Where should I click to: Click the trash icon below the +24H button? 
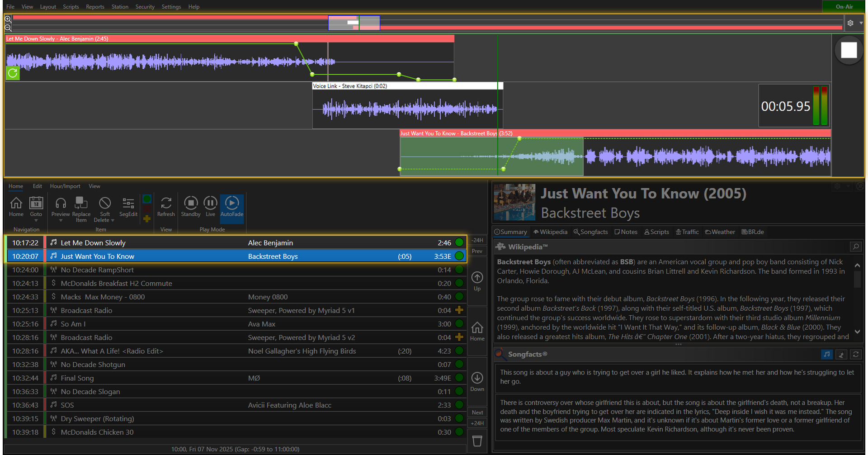point(477,441)
